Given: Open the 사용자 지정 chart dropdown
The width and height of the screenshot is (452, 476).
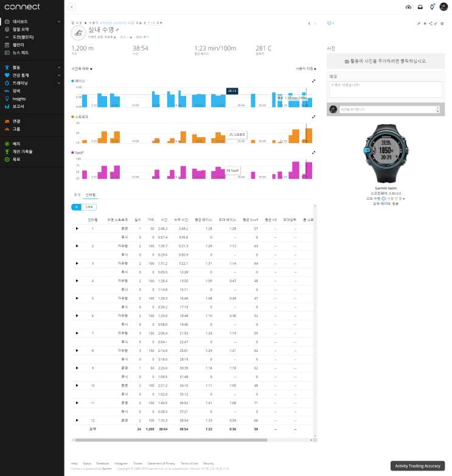Looking at the screenshot, I should click(x=306, y=69).
